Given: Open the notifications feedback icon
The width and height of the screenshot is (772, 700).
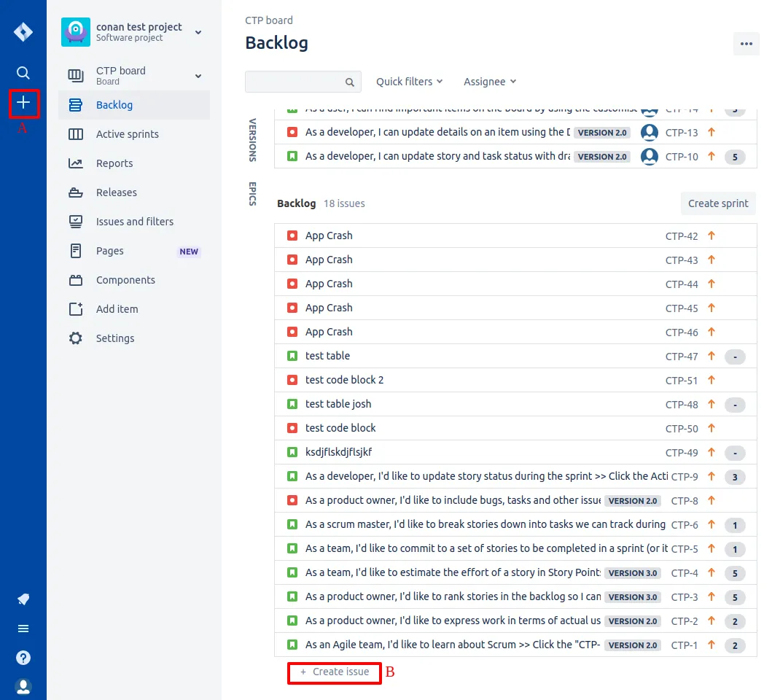Looking at the screenshot, I should [23, 599].
